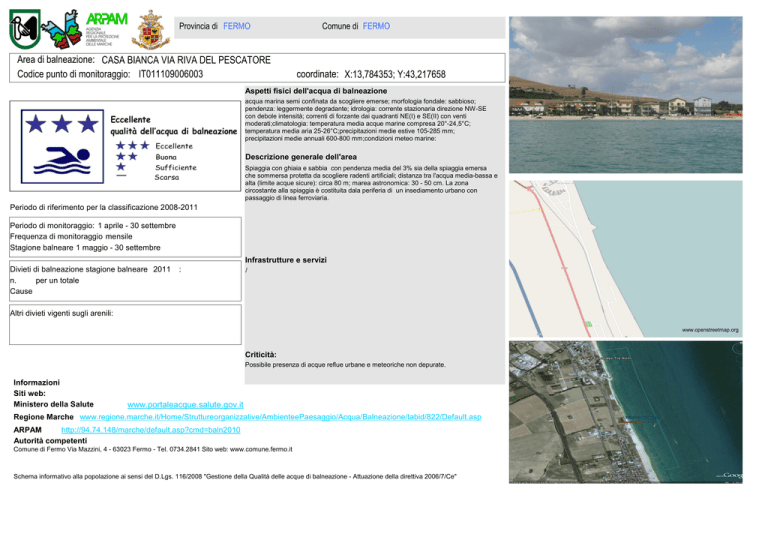768x543 pixels.
Task: Click 'Periodo di riferimento per la classificazione 2008-2011'
Action: pos(104,207)
